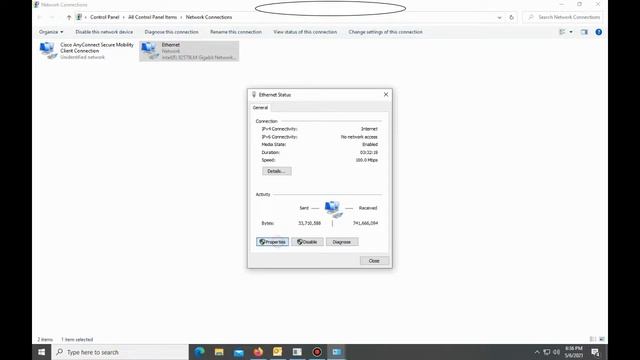The image size is (640, 360).
Task: Switch to large icons view in status bar
Action: click(602, 339)
